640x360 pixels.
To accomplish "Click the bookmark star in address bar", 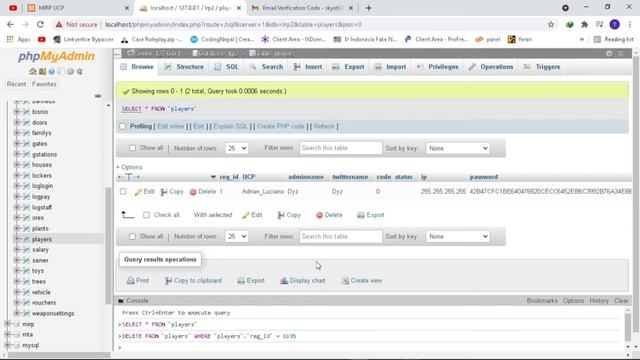I will (551, 24).
